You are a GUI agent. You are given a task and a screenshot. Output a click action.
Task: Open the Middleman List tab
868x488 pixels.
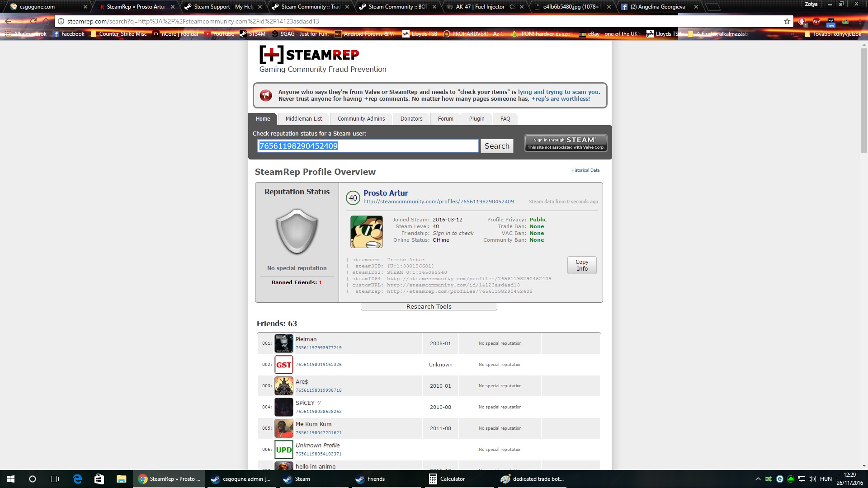point(303,119)
